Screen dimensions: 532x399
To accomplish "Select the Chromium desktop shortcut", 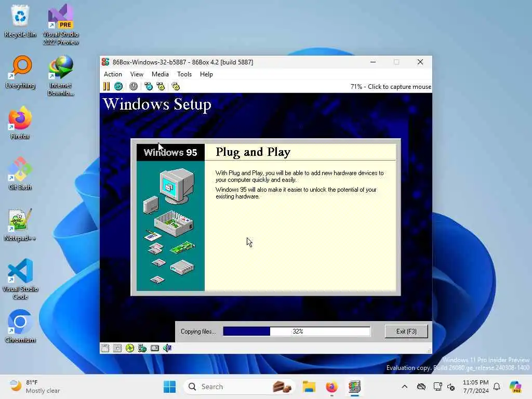I will (x=20, y=326).
